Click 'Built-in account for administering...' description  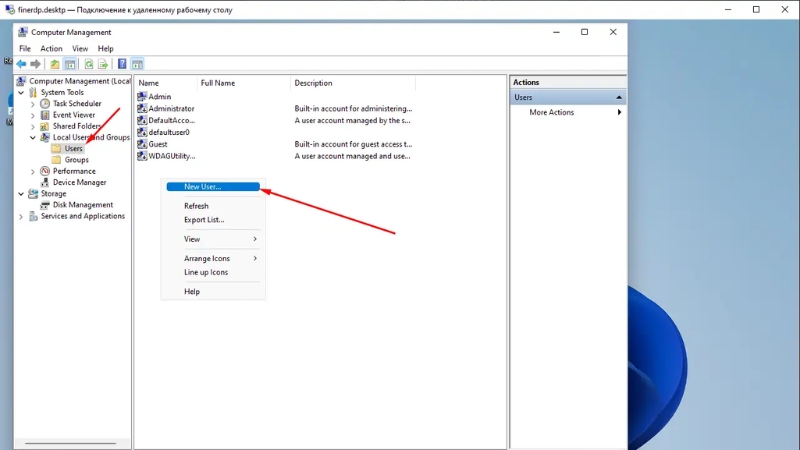(x=353, y=108)
